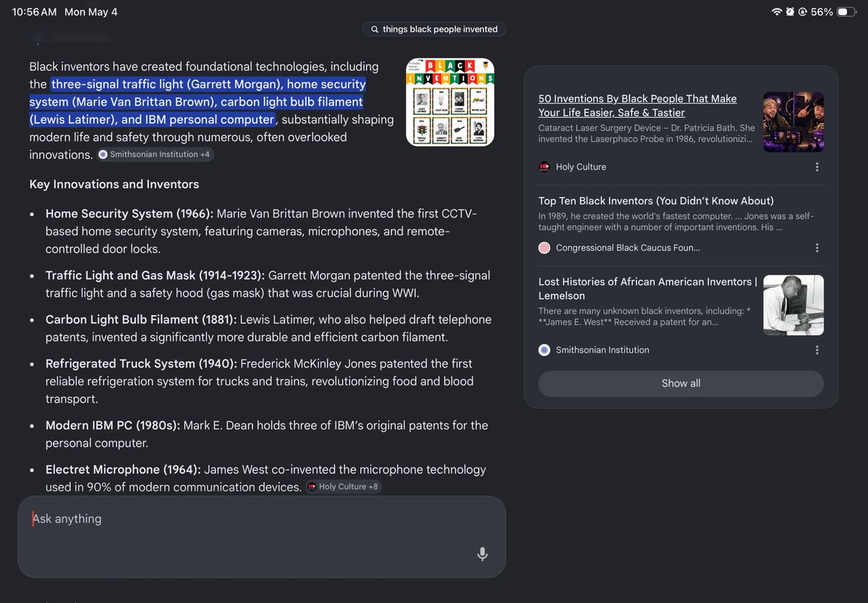This screenshot has width=868, height=603.
Task: Tap Holy Culture source logo in sidebar
Action: click(545, 167)
